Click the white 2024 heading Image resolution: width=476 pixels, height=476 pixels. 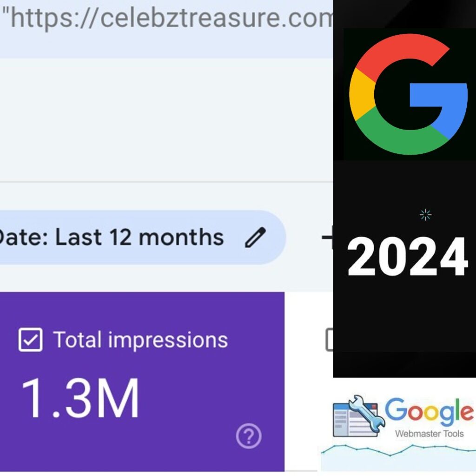pyautogui.click(x=407, y=257)
